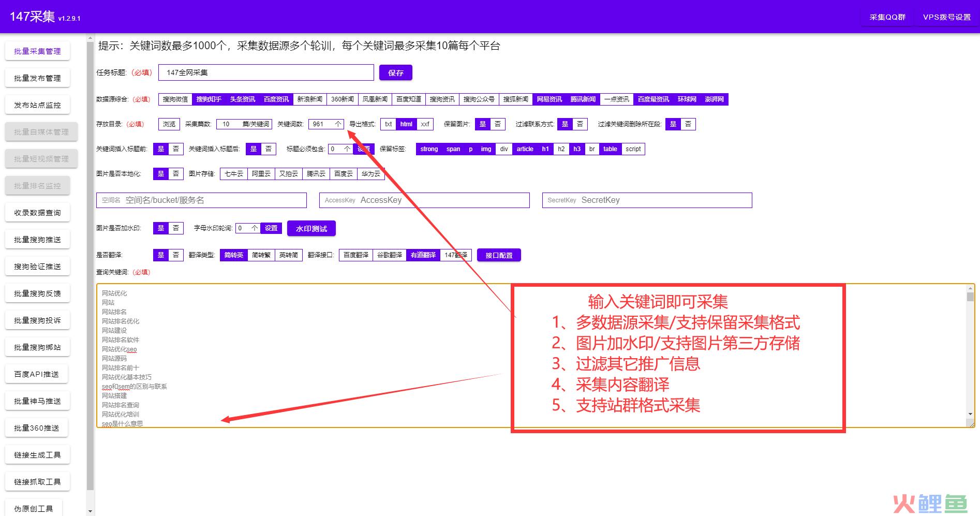Select 是 for 是否翻译

coord(160,255)
